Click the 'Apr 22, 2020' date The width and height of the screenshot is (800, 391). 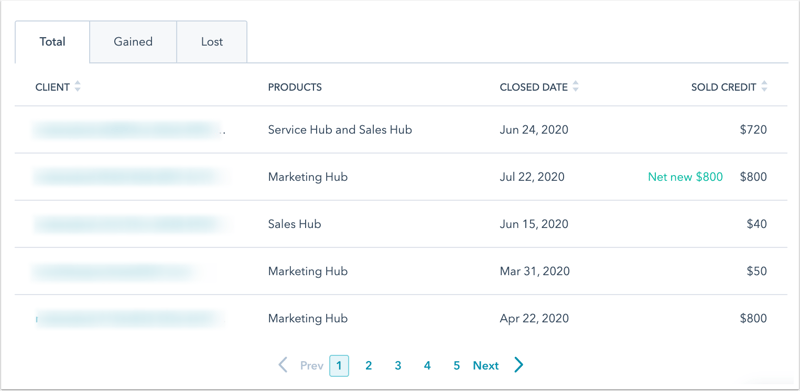534,319
